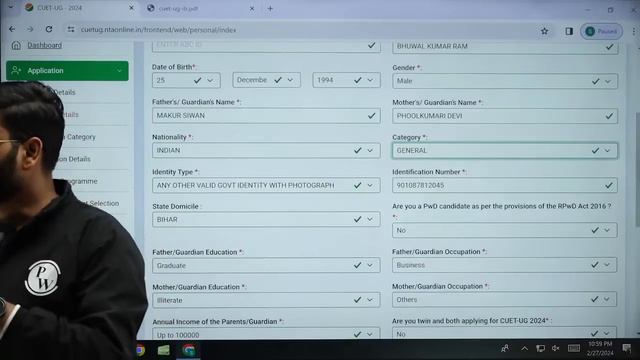Viewport: 640px width, 360px height.
Task: Open site information icon in address bar
Action: (71, 29)
